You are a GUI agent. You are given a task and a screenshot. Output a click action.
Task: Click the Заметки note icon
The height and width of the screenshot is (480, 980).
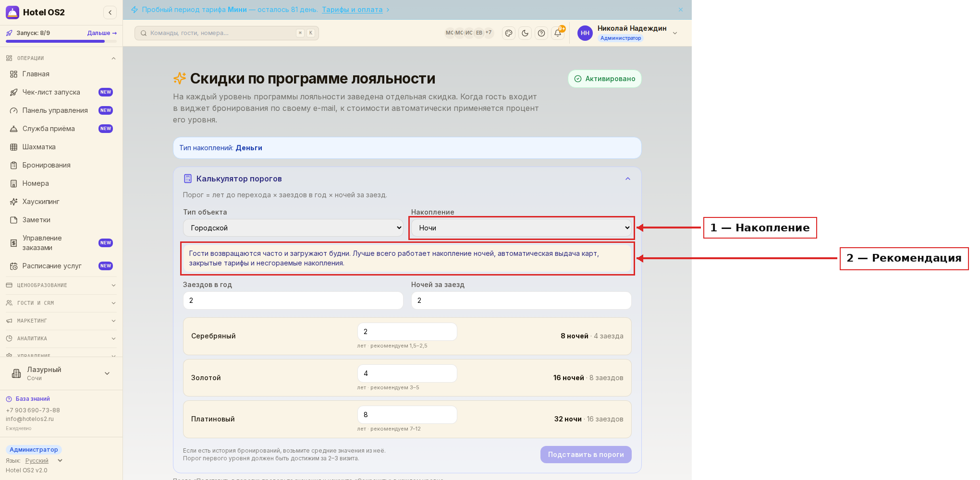coord(14,220)
